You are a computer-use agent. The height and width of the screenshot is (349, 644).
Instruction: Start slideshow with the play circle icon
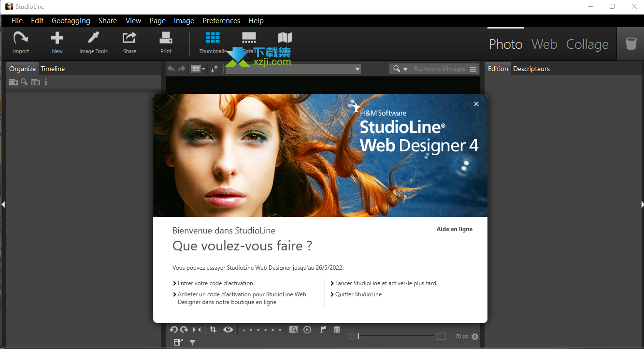[x=307, y=330]
